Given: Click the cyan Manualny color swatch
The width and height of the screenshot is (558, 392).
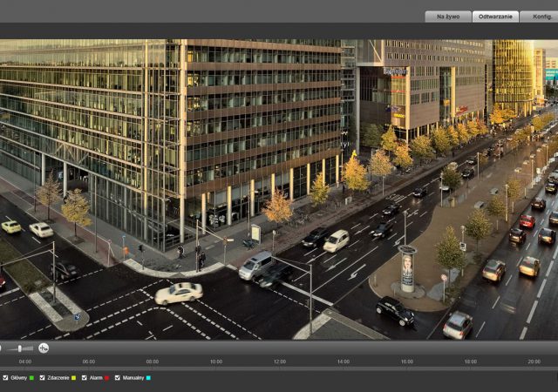Looking at the screenshot, I should (147, 378).
